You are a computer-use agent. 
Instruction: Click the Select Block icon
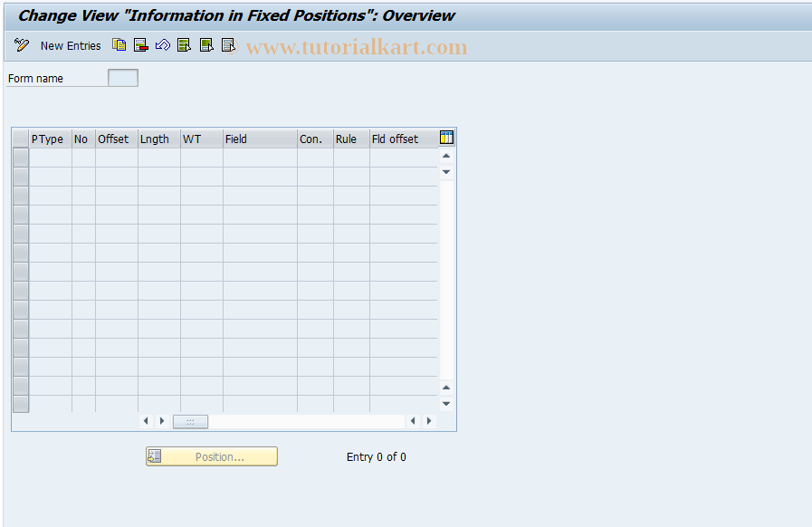click(x=206, y=45)
